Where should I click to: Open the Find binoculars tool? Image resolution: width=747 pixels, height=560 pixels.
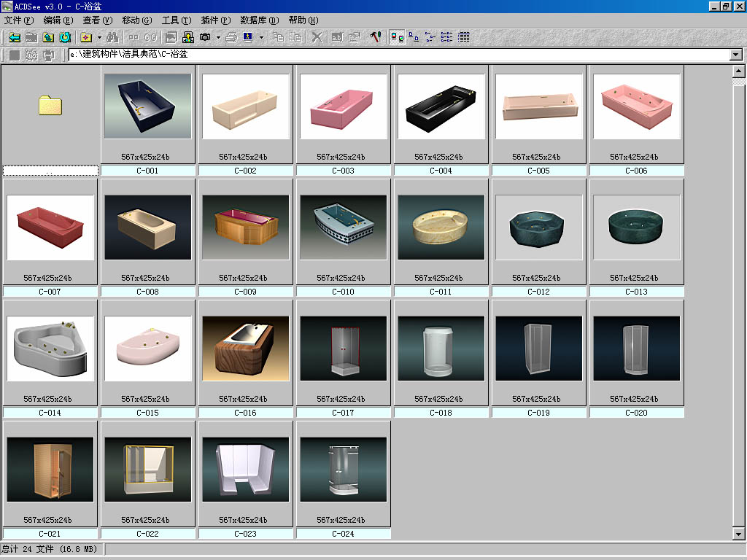(112, 36)
